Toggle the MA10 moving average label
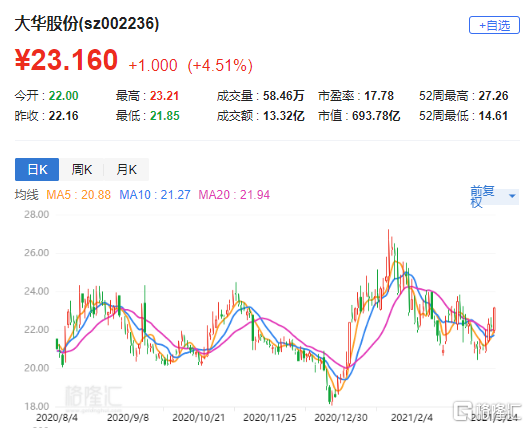Image resolution: width=528 pixels, height=428 pixels. coord(155,195)
